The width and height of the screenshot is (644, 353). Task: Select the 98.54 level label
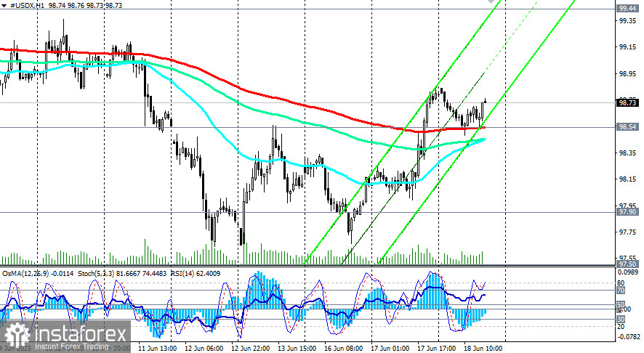627,127
